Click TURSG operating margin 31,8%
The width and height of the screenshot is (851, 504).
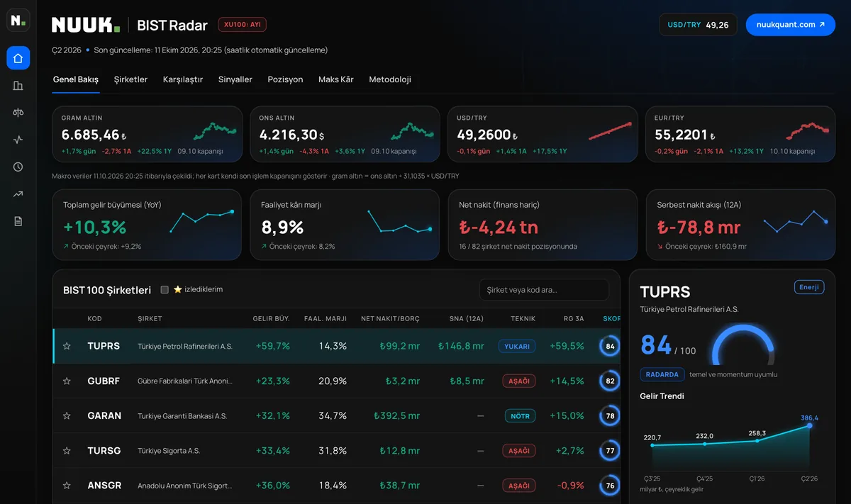tap(333, 451)
